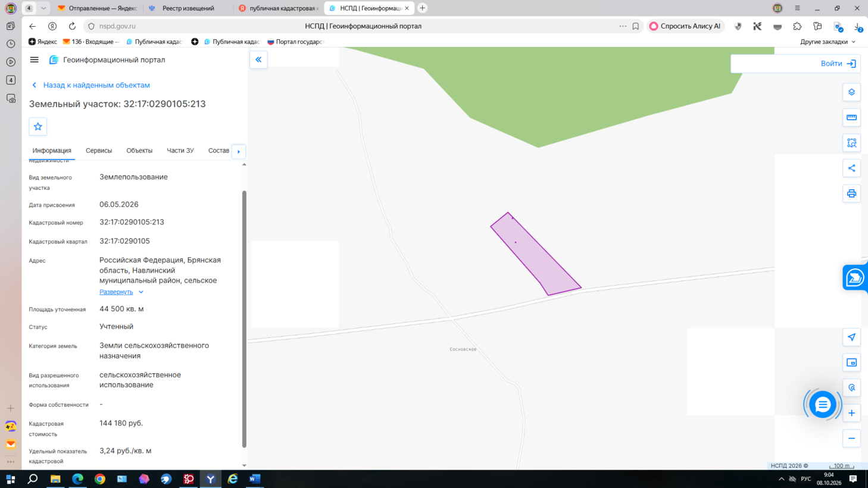Screen dimensions: 868x488
Task: Show more tabs with right arrow
Action: pos(239,151)
